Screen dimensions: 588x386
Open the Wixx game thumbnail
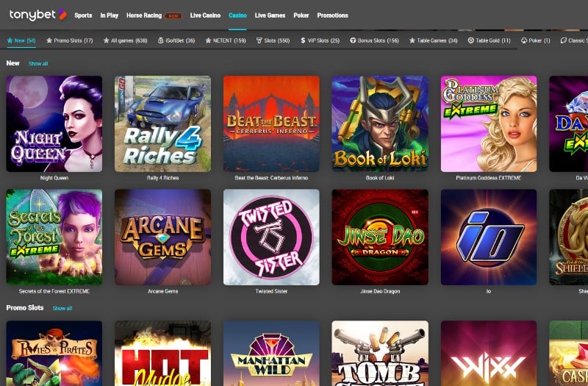click(489, 353)
